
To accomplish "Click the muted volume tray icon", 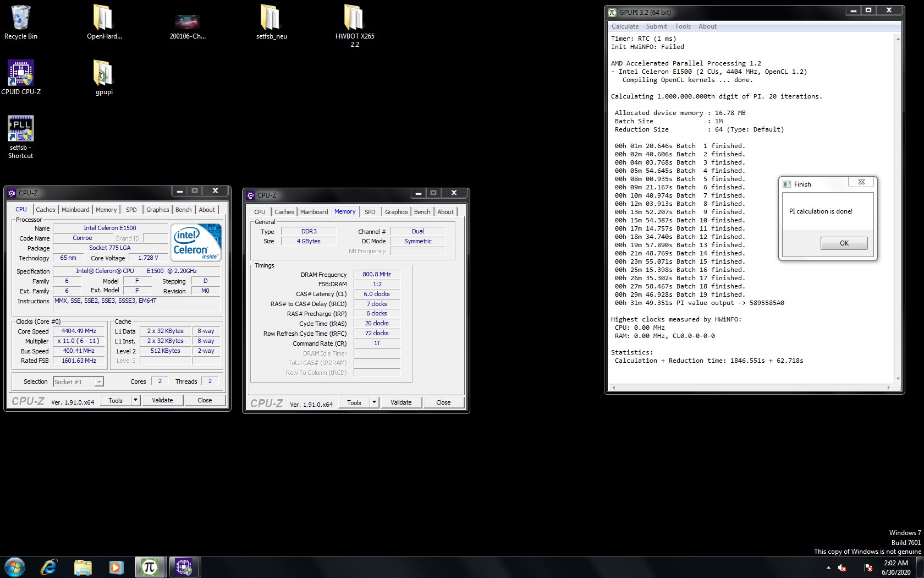I will pos(842,568).
